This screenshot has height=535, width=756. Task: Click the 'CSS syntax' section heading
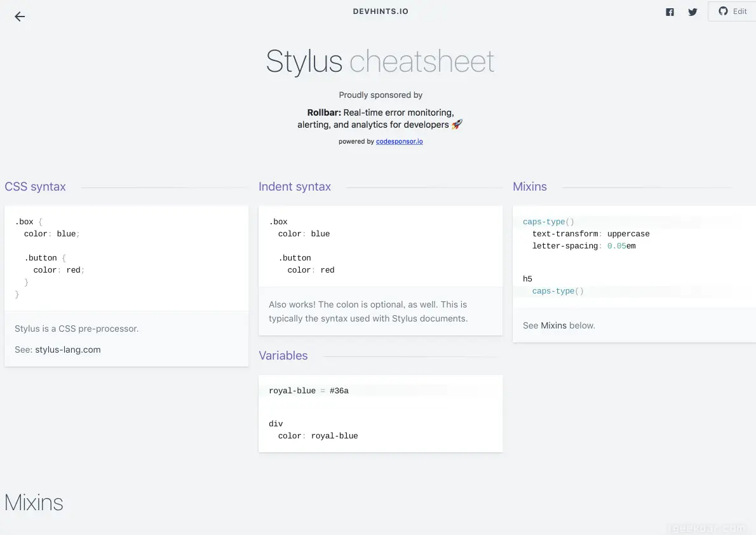coord(35,187)
